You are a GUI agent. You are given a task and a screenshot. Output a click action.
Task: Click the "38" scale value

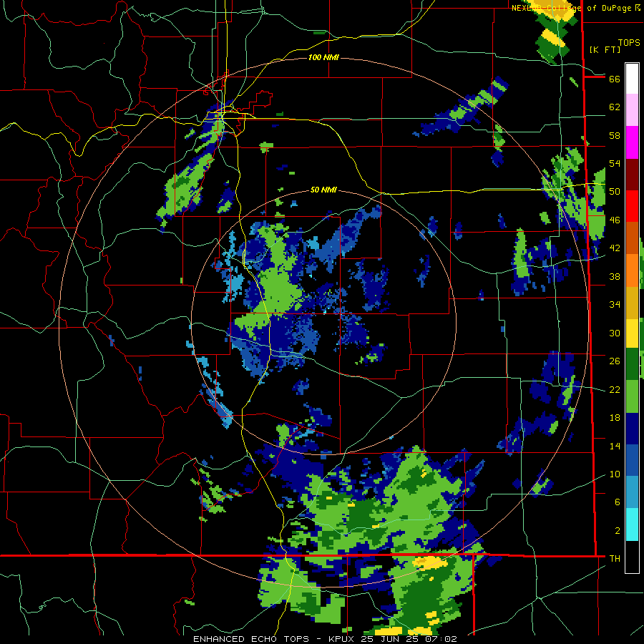click(615, 276)
